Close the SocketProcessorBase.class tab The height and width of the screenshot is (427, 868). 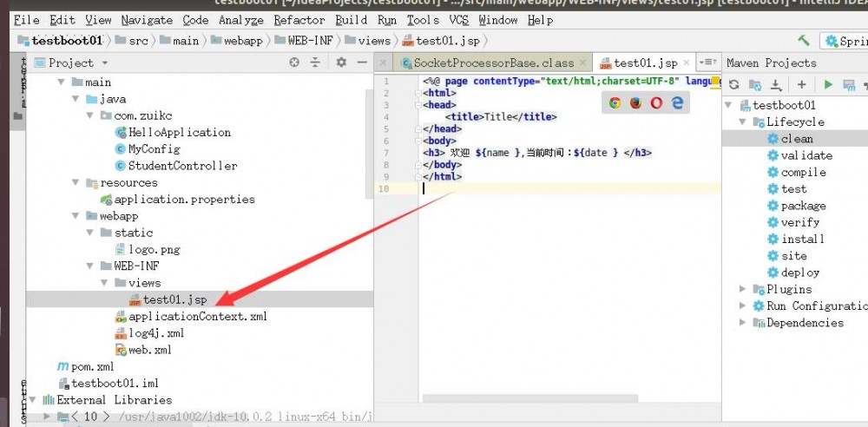(x=583, y=63)
